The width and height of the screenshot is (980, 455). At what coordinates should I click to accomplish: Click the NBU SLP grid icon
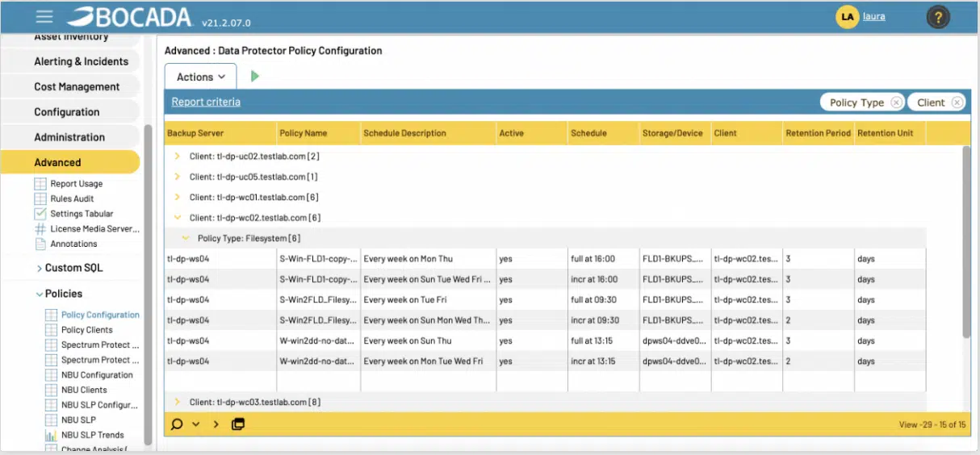click(51, 420)
